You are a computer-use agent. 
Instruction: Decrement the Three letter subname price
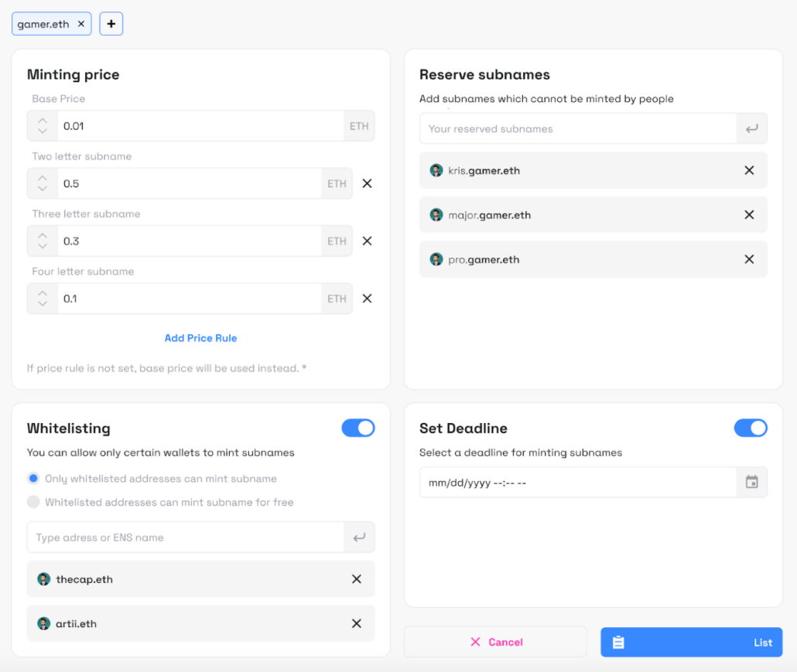(x=43, y=245)
